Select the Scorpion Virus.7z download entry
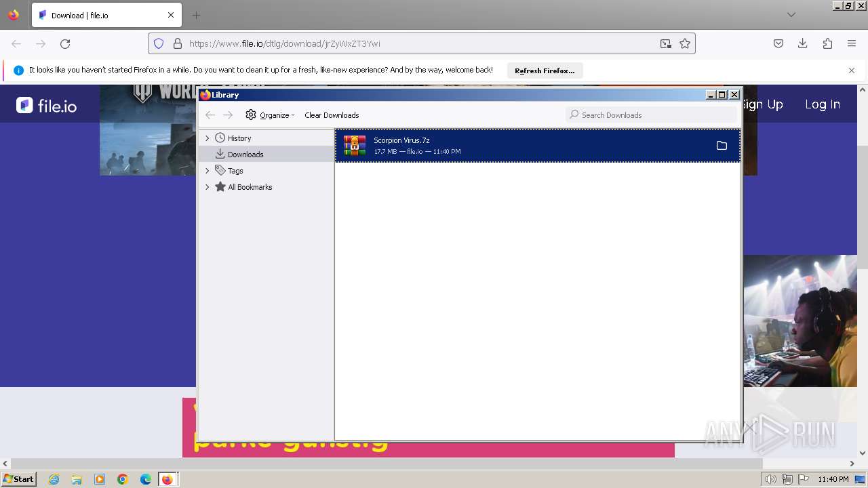The height and width of the screenshot is (488, 868). pyautogui.click(x=537, y=146)
